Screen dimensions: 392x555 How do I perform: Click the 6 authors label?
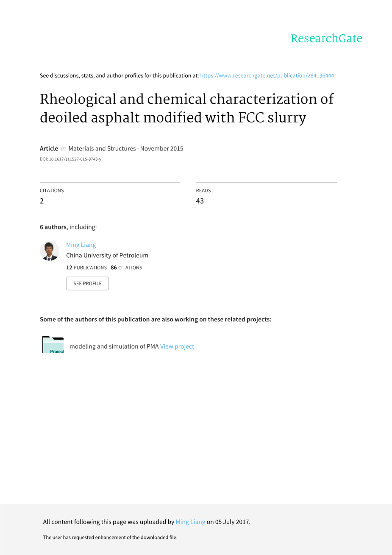click(x=53, y=227)
